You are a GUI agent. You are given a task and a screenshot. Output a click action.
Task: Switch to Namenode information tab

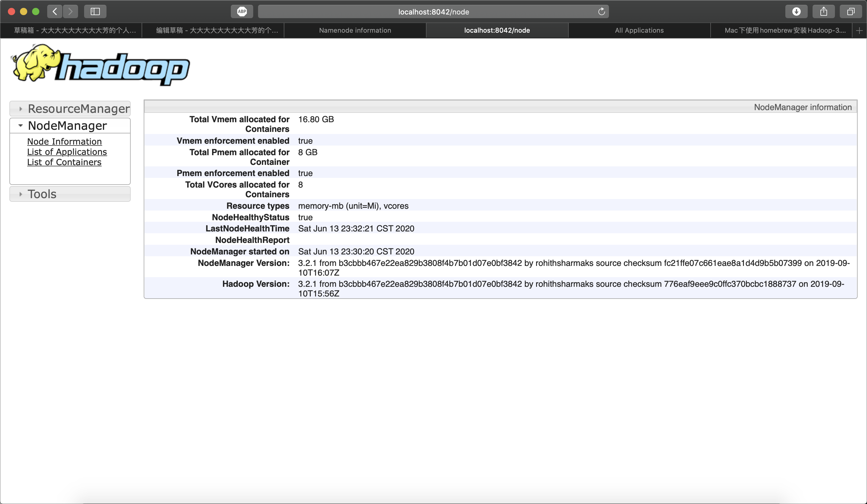[355, 31]
